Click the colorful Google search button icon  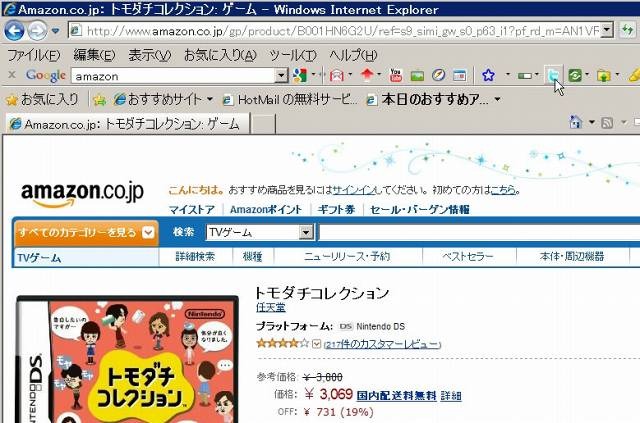[300, 76]
